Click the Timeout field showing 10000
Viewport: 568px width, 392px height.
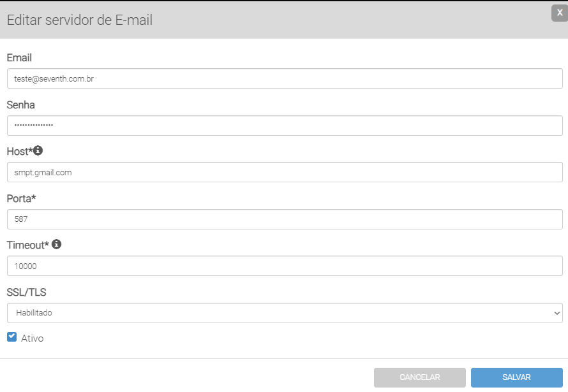[x=284, y=266]
